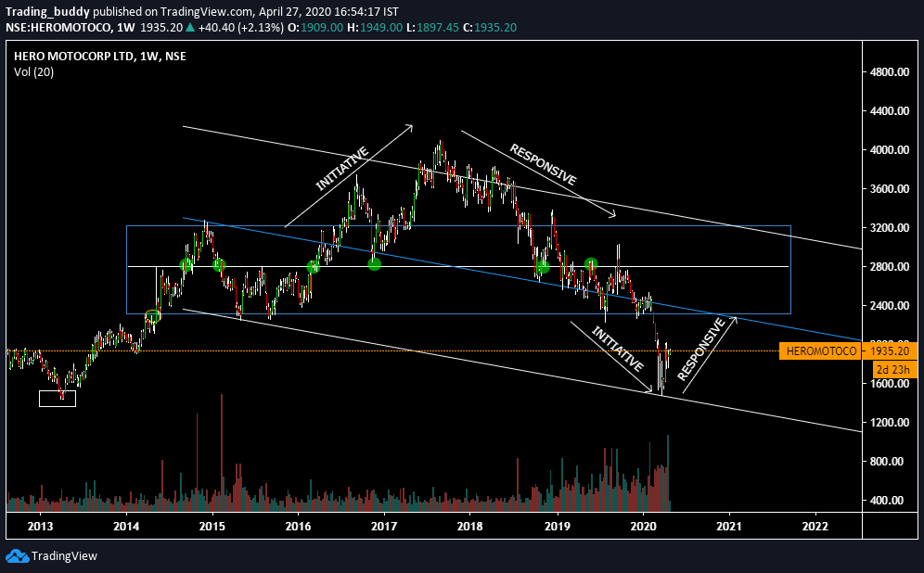Click the 3200.00 price axis label
Image resolution: width=924 pixels, height=573 pixels.
click(890, 227)
